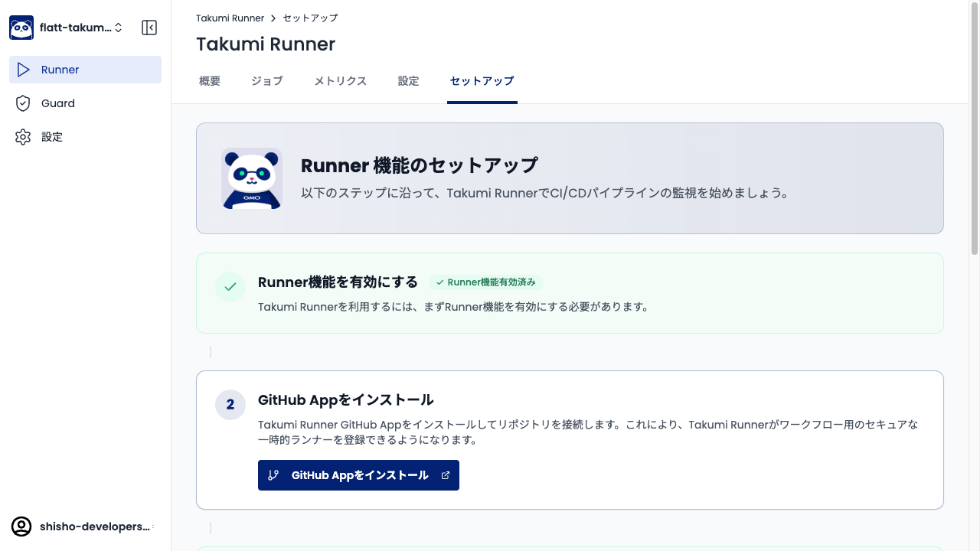Click the Runner機能有効済み badge
Image resolution: width=980 pixels, height=551 pixels.
[486, 282]
